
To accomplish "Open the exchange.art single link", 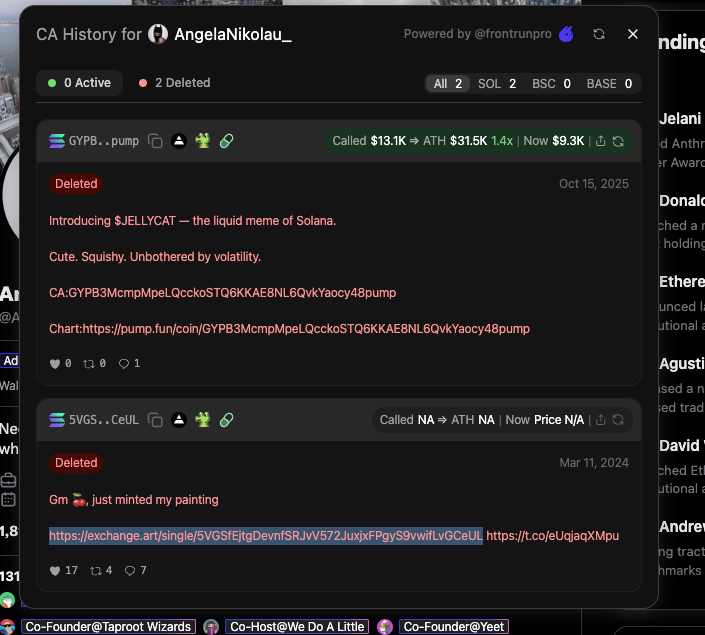I will (x=266, y=536).
